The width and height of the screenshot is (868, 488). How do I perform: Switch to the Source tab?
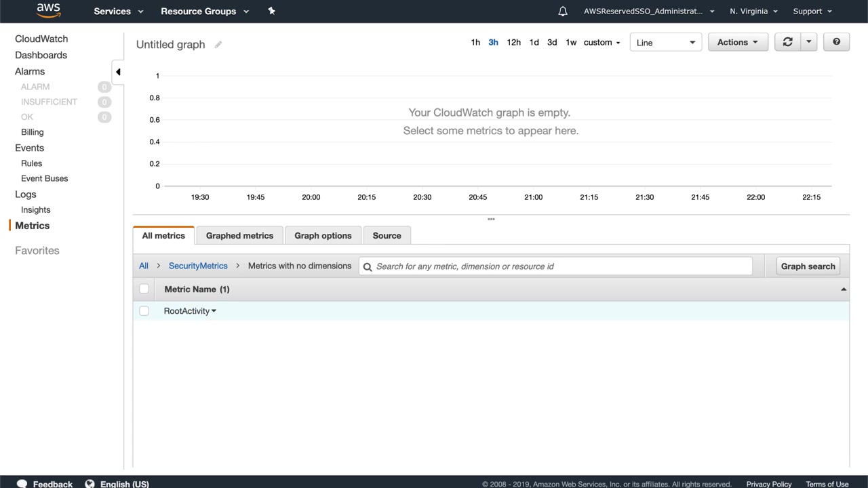pos(387,236)
